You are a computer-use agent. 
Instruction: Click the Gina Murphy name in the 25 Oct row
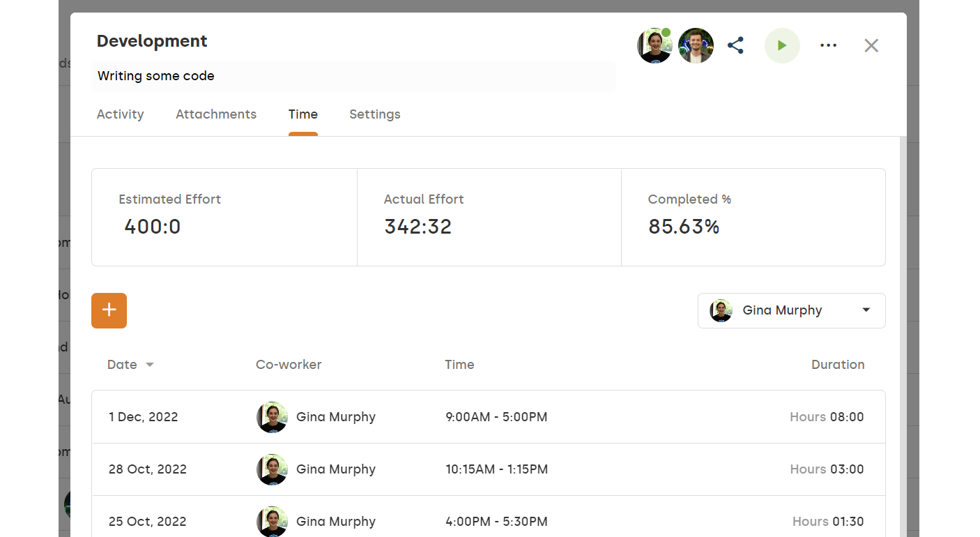tap(336, 522)
